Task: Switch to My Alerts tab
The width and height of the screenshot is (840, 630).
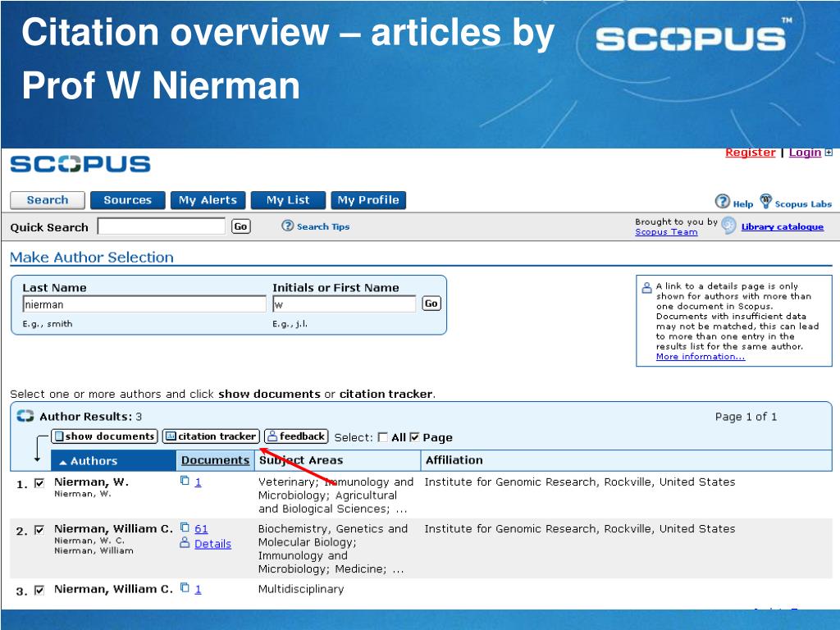Action: (x=208, y=200)
